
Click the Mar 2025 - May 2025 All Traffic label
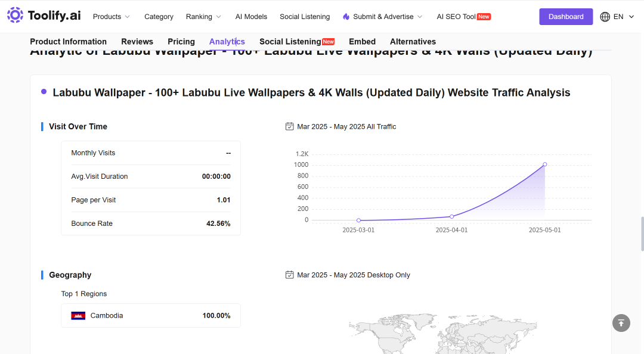346,126
